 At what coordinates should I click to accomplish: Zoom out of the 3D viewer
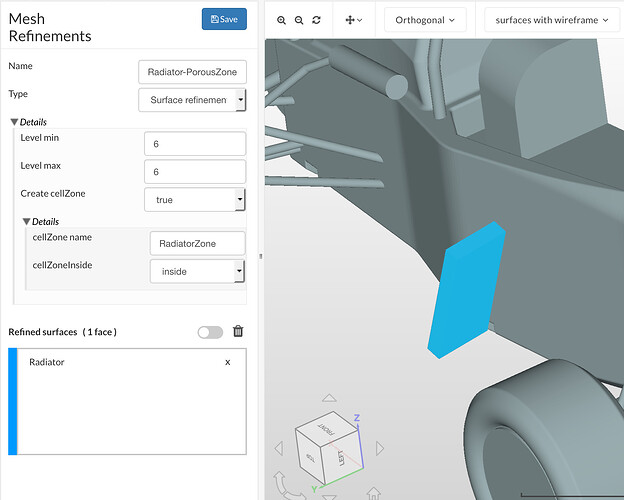(299, 20)
